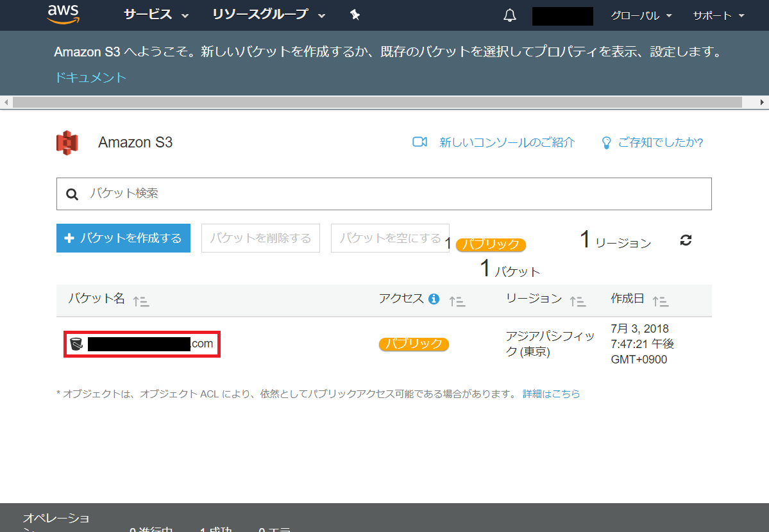This screenshot has height=532, width=769.
Task: Open the notifications bell icon
Action: click(x=510, y=15)
